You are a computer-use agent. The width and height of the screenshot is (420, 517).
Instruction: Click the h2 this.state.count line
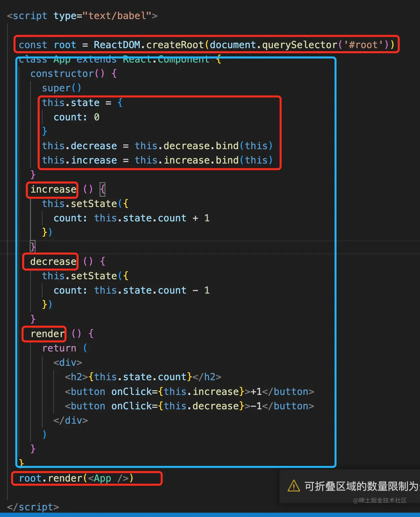click(143, 377)
